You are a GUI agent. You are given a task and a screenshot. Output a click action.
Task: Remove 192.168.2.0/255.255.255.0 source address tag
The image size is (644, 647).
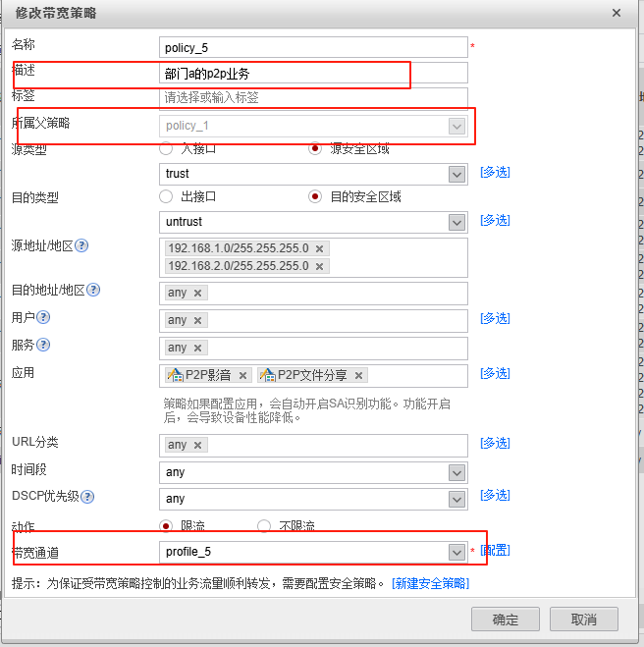point(319,267)
